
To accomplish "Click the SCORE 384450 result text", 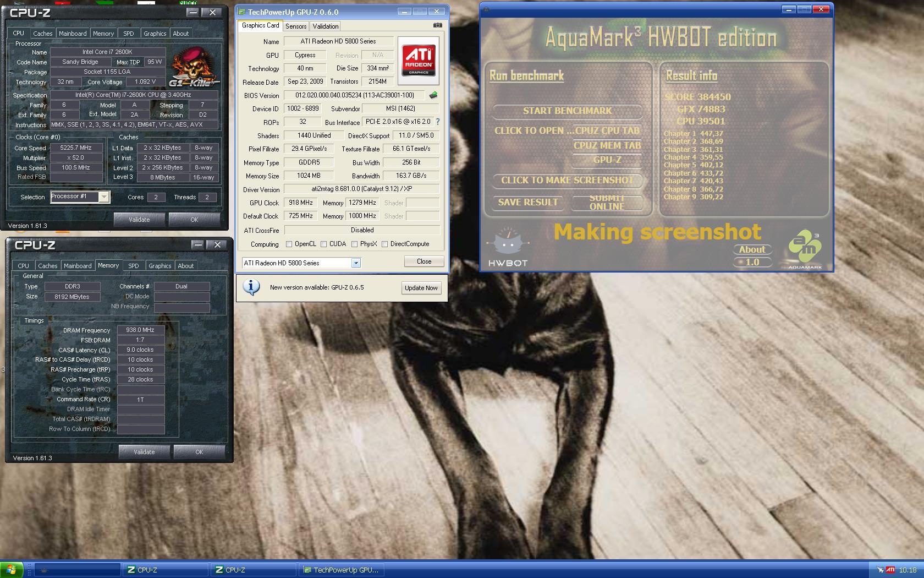I will [697, 97].
